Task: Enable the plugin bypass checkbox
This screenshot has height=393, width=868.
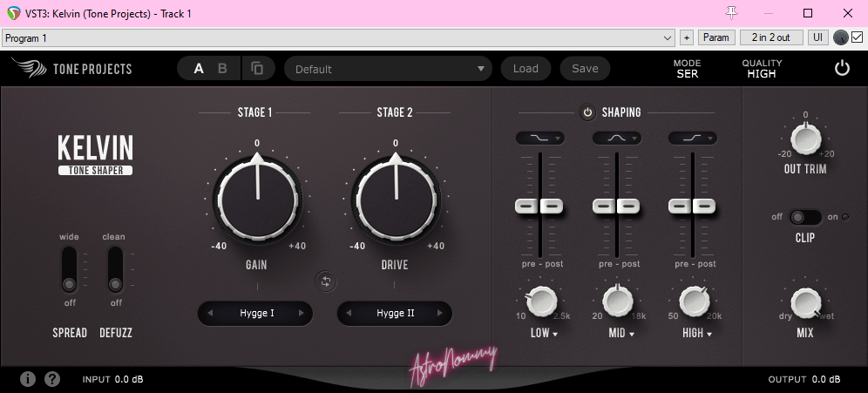Action: [x=857, y=37]
